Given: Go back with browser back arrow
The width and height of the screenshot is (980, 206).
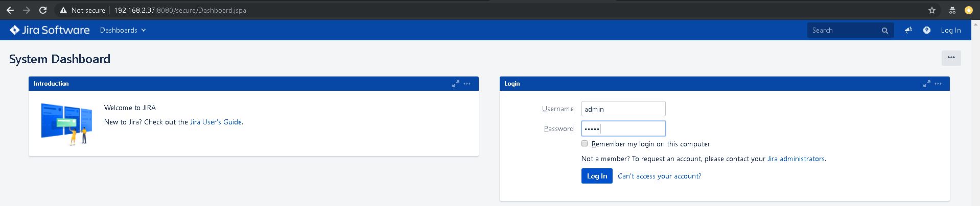Looking at the screenshot, I should (10, 10).
